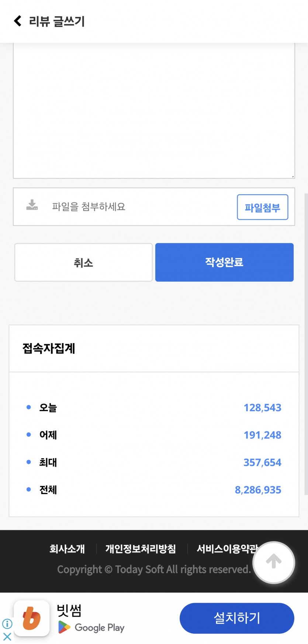Install app via 설치하기 button

237,618
